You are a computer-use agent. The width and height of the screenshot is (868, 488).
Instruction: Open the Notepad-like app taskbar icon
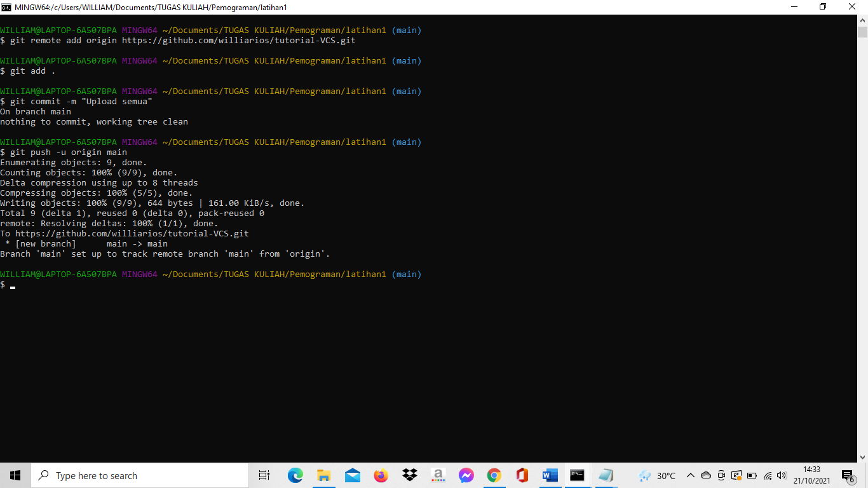tap(606, 475)
